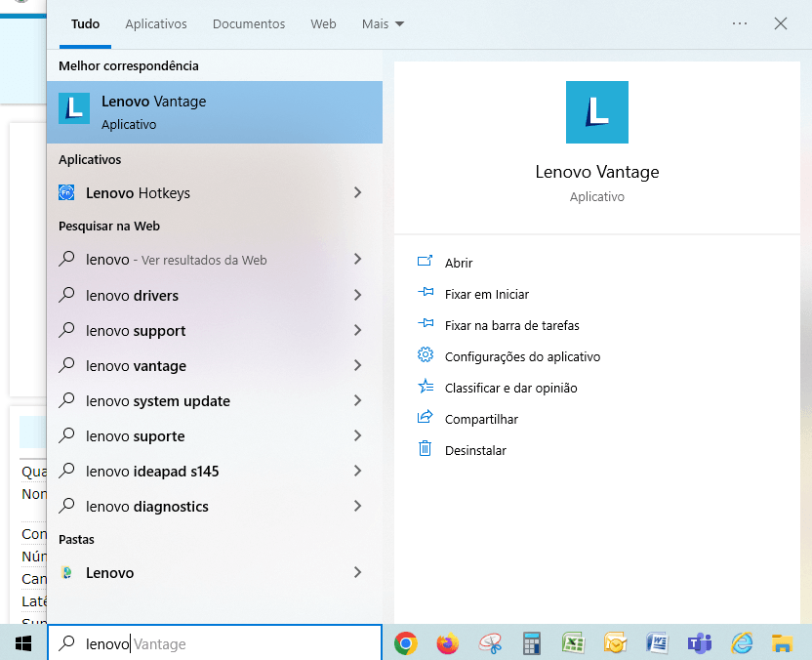Image resolution: width=812 pixels, height=660 pixels.
Task: Expand the 'lenovo vantage' web suggestion chevron
Action: click(357, 365)
